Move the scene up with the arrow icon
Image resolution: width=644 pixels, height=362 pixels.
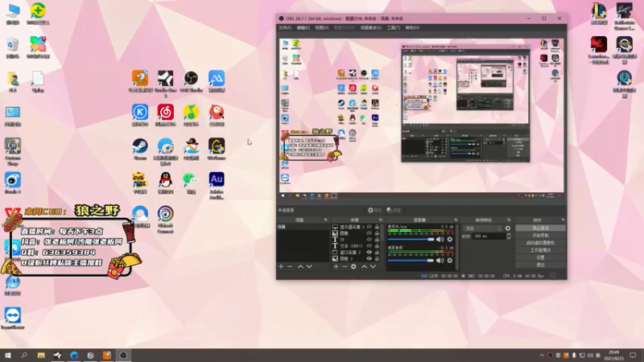coord(300,267)
